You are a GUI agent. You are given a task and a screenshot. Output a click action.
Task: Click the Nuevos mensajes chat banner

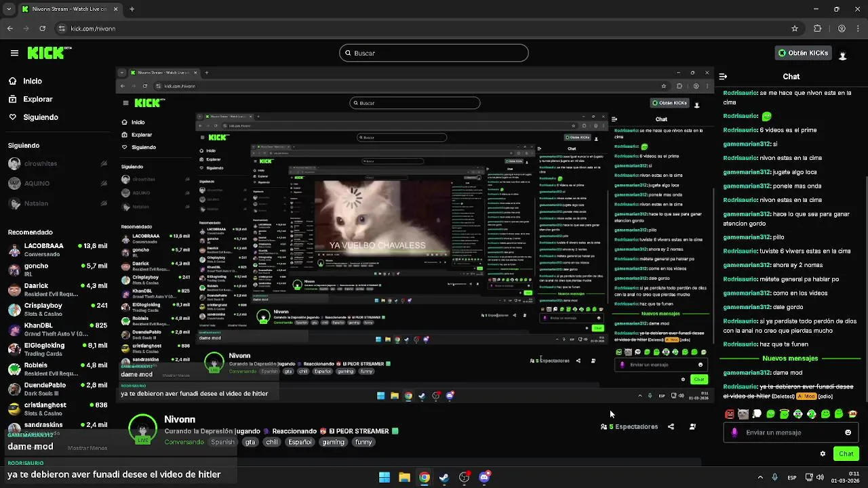790,359
